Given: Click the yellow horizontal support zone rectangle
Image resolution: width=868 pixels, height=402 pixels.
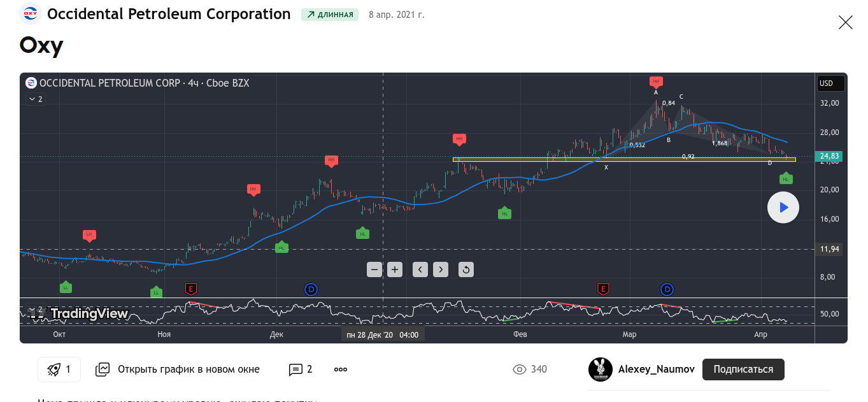Looking at the screenshot, I should pos(624,159).
